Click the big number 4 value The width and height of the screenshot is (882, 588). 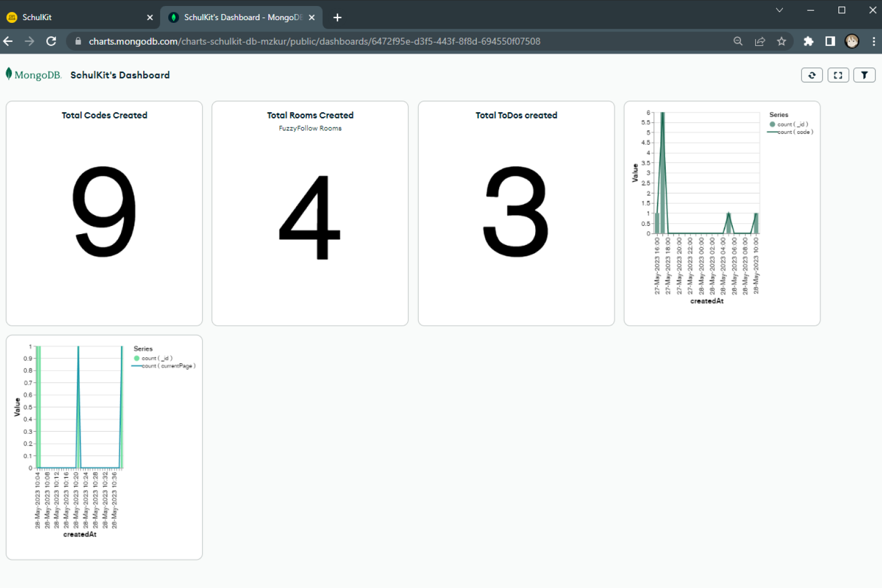(x=310, y=217)
